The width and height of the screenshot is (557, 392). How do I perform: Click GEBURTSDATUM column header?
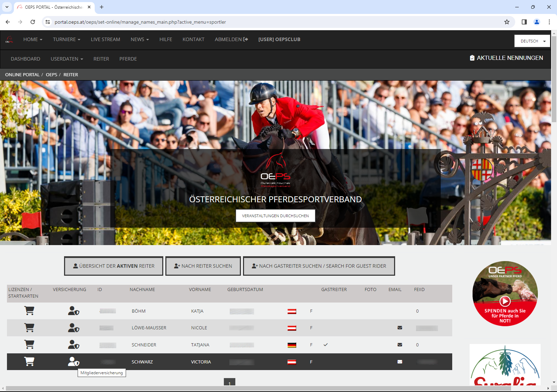pyautogui.click(x=245, y=289)
